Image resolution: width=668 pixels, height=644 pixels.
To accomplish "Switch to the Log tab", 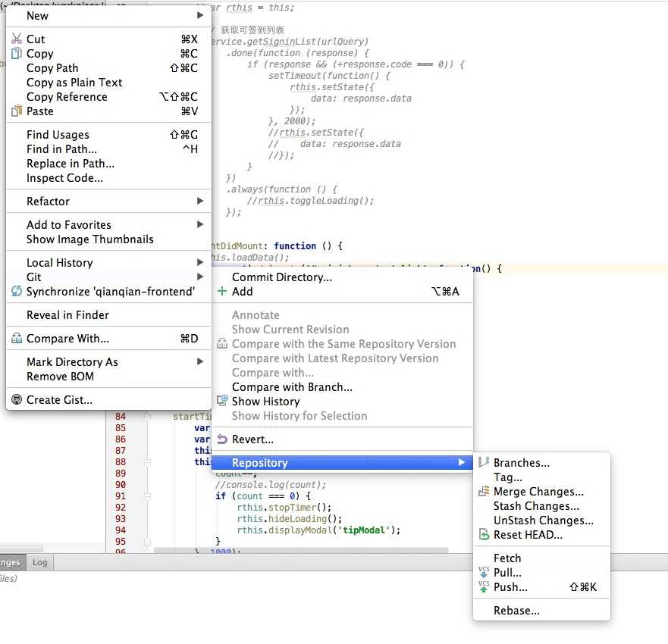I will click(39, 562).
